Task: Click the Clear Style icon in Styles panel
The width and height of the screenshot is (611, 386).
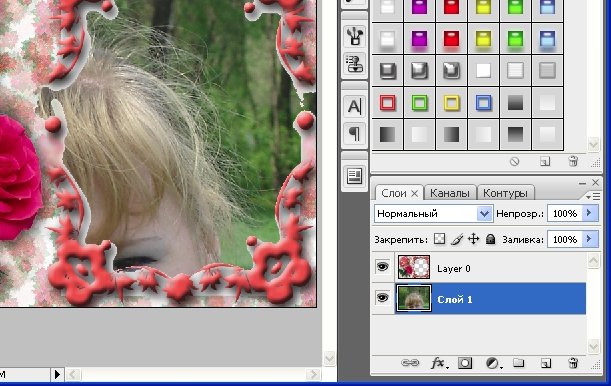Action: point(514,161)
